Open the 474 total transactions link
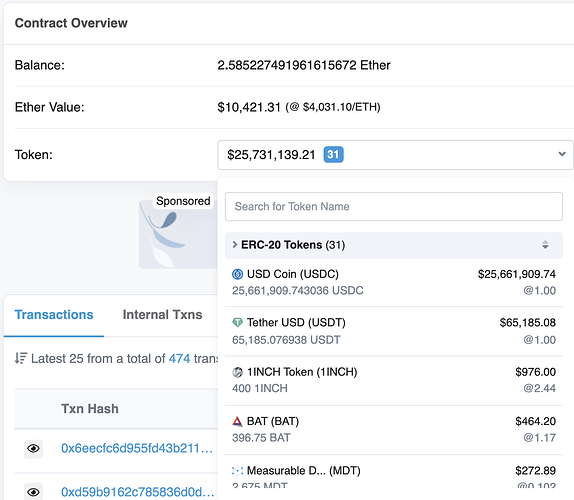 click(179, 358)
